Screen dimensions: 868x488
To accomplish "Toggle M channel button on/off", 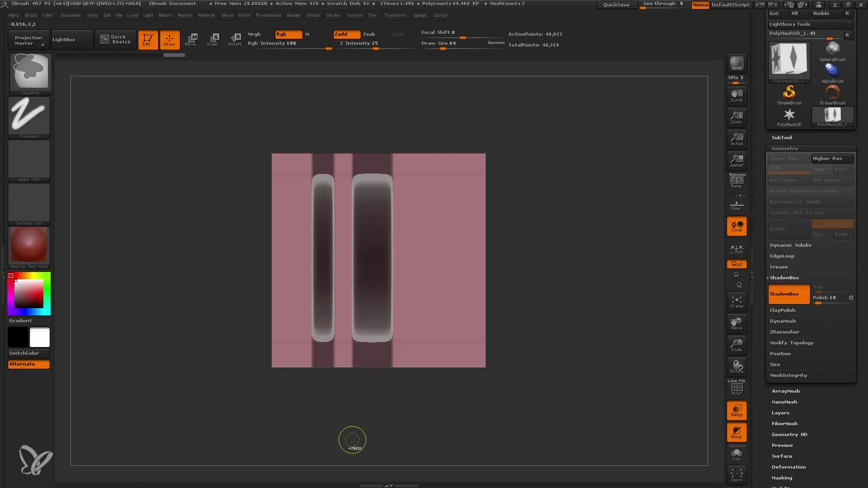I will pyautogui.click(x=307, y=34).
